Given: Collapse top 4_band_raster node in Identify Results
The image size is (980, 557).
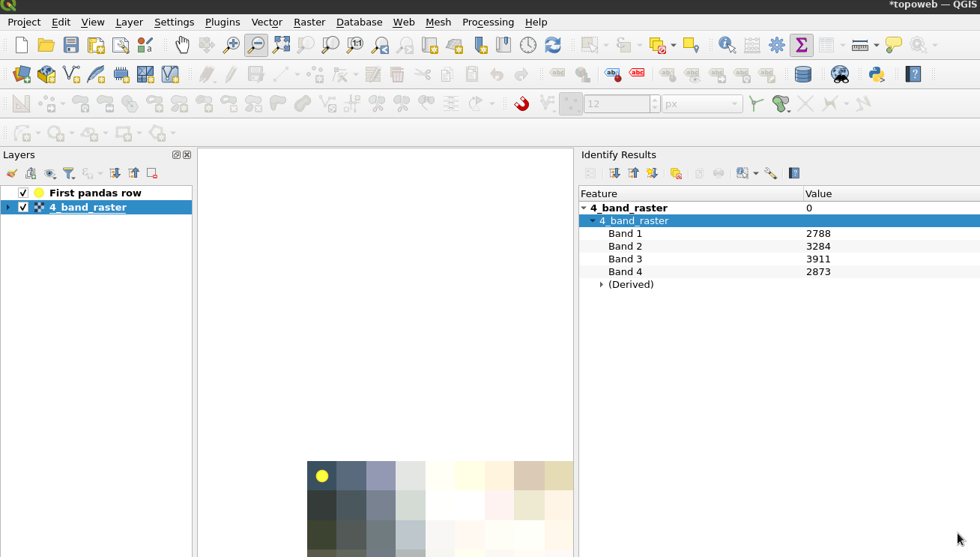Looking at the screenshot, I should click(584, 208).
